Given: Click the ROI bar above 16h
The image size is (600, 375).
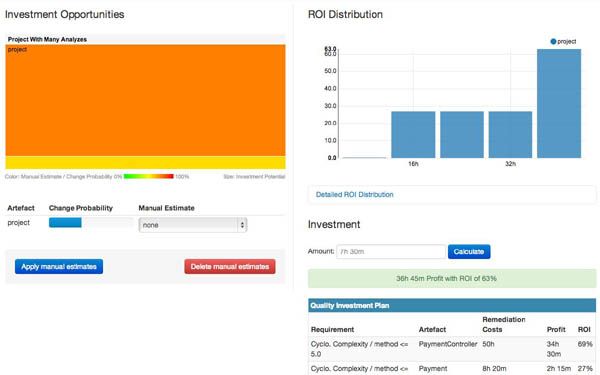Looking at the screenshot, I should (x=413, y=135).
